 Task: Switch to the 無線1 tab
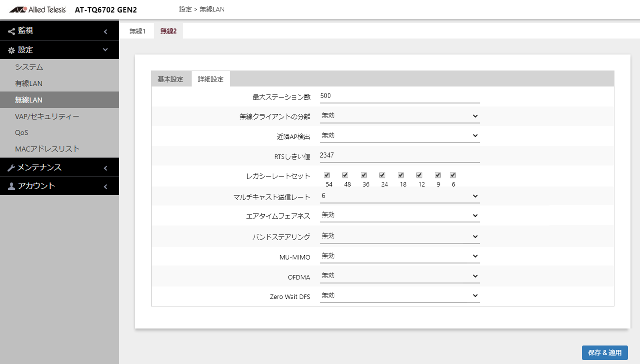[x=137, y=30]
